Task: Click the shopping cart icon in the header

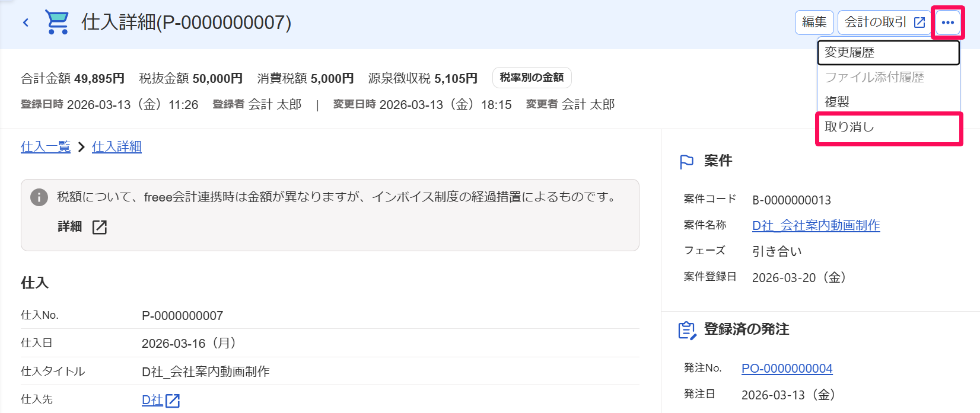Action: (58, 23)
